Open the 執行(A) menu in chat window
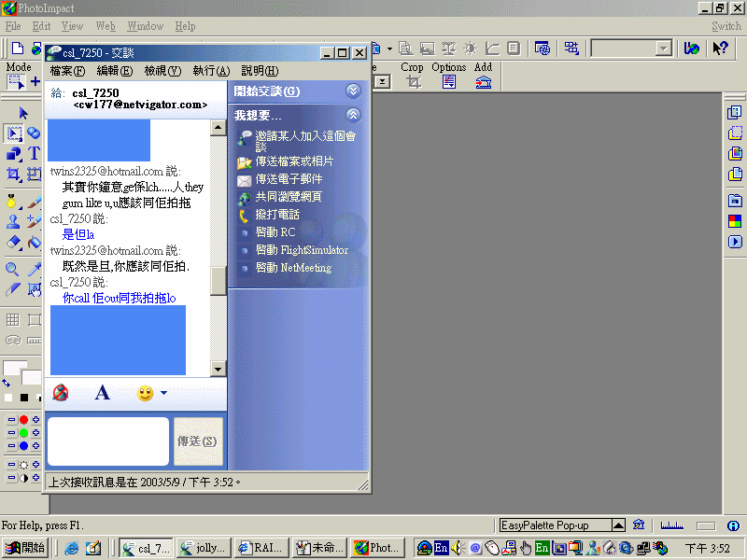 211,72
